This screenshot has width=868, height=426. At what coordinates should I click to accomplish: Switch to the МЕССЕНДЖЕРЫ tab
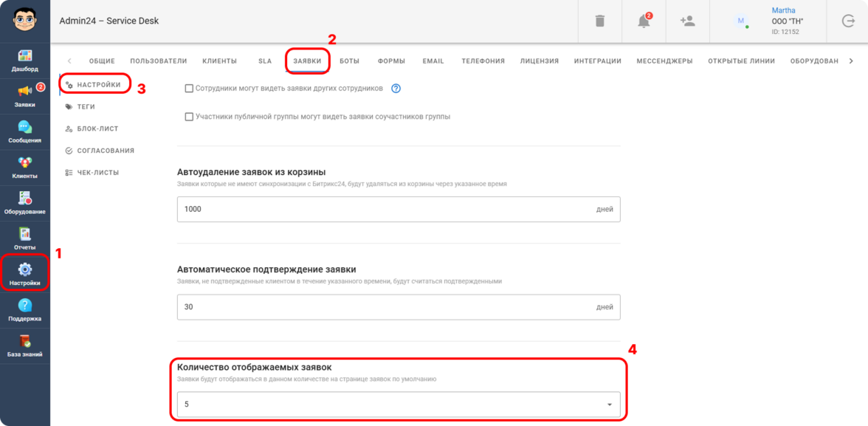point(665,61)
